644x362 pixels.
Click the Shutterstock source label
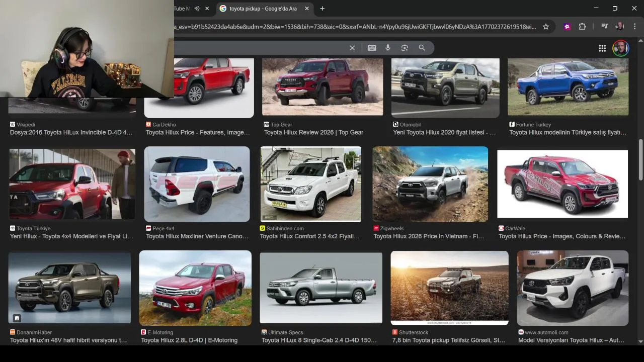pyautogui.click(x=414, y=332)
